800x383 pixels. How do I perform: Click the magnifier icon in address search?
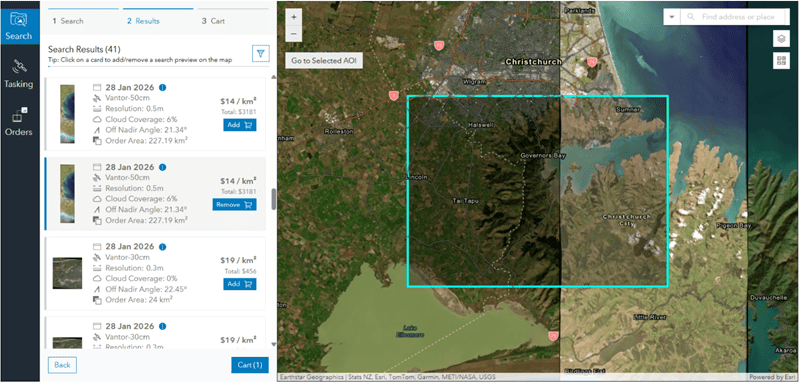point(691,17)
